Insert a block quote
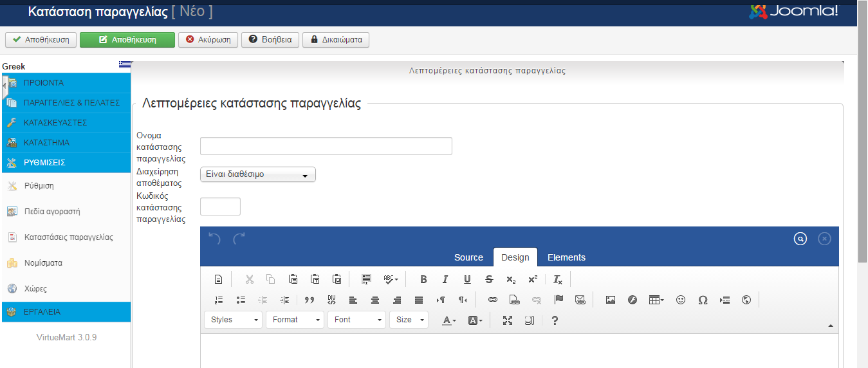The width and height of the screenshot is (868, 368). [x=309, y=300]
